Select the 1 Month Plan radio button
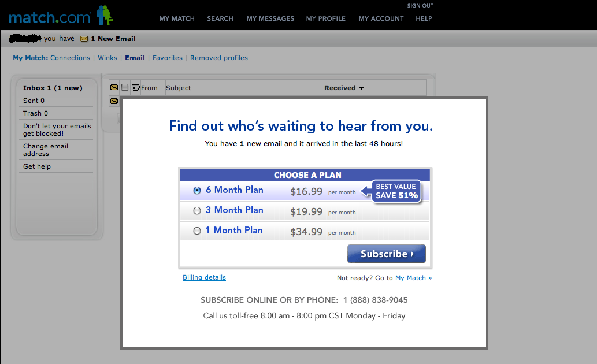Screen dimensions: 597x364 click(x=197, y=231)
